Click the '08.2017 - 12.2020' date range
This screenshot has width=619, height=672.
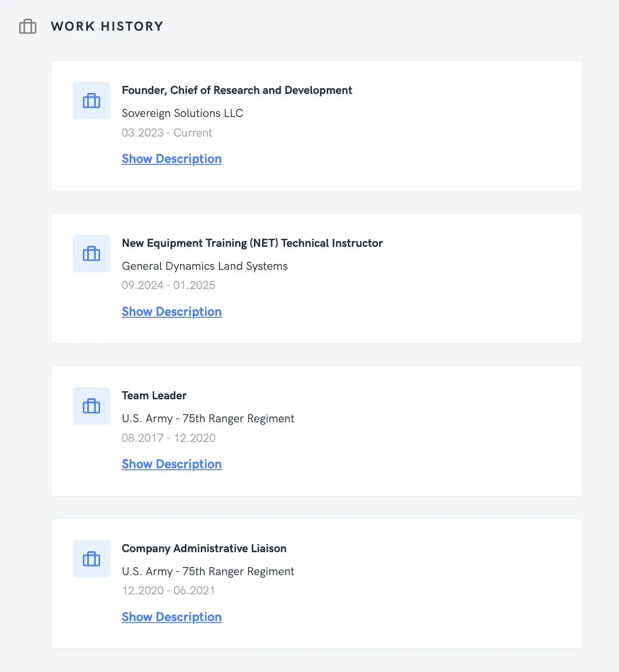point(169,438)
